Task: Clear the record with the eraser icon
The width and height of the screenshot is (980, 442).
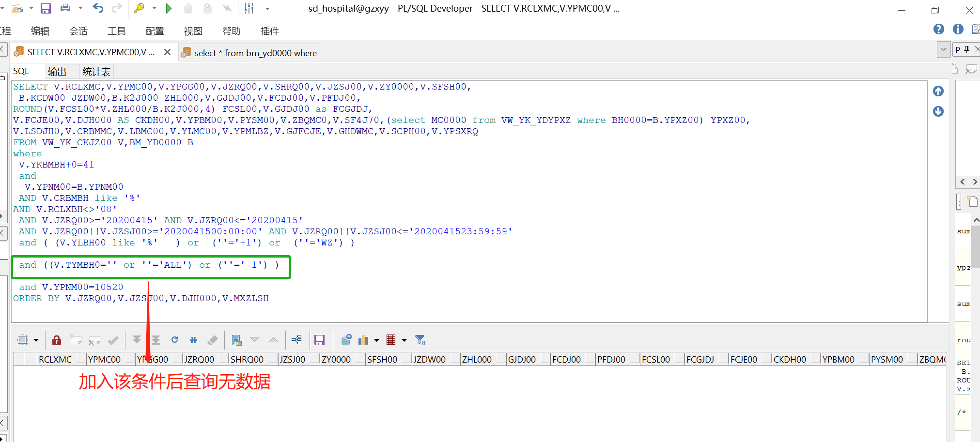Action: 213,340
